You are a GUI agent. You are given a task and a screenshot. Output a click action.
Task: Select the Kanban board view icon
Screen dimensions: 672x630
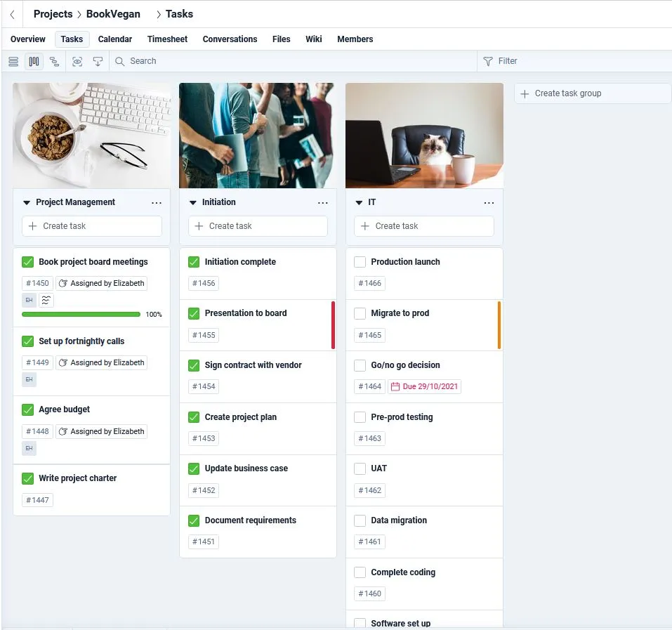[34, 61]
